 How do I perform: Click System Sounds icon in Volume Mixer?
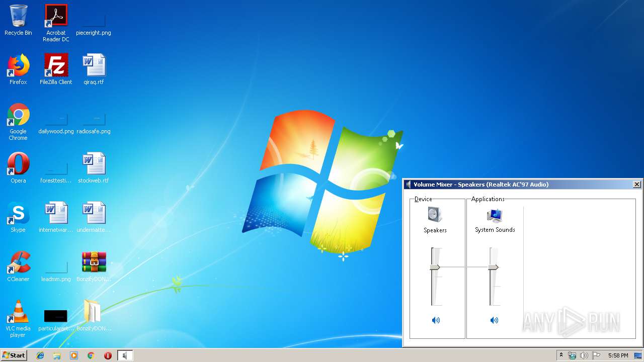(x=495, y=216)
